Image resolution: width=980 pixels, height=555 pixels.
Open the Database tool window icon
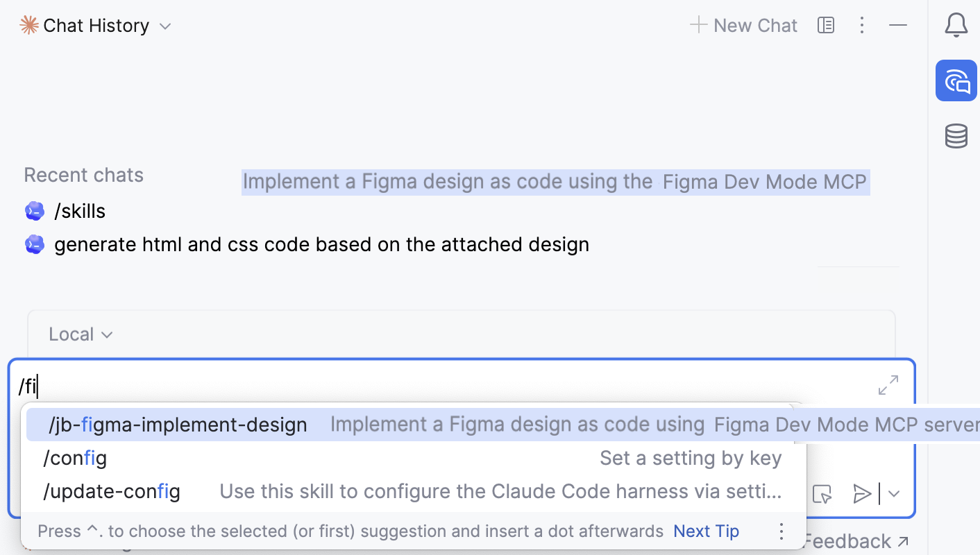(956, 136)
